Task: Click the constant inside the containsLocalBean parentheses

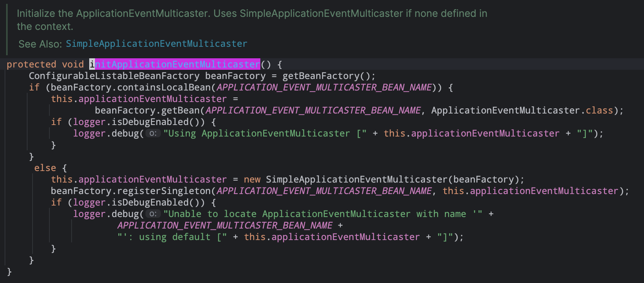Action: 324,87
